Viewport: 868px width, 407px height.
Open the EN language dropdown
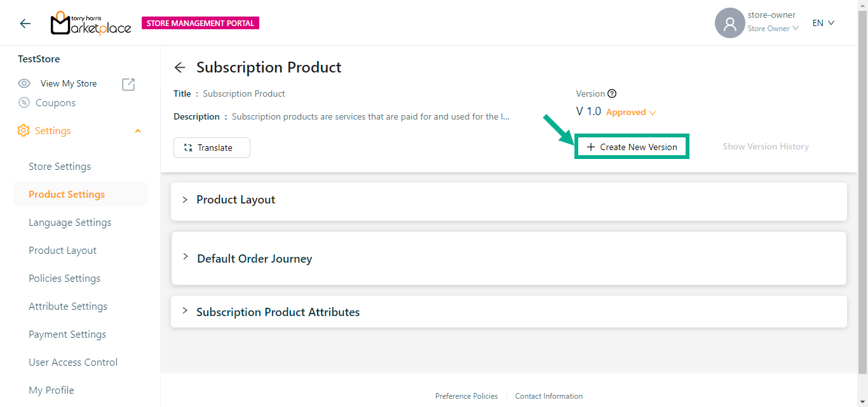(824, 23)
